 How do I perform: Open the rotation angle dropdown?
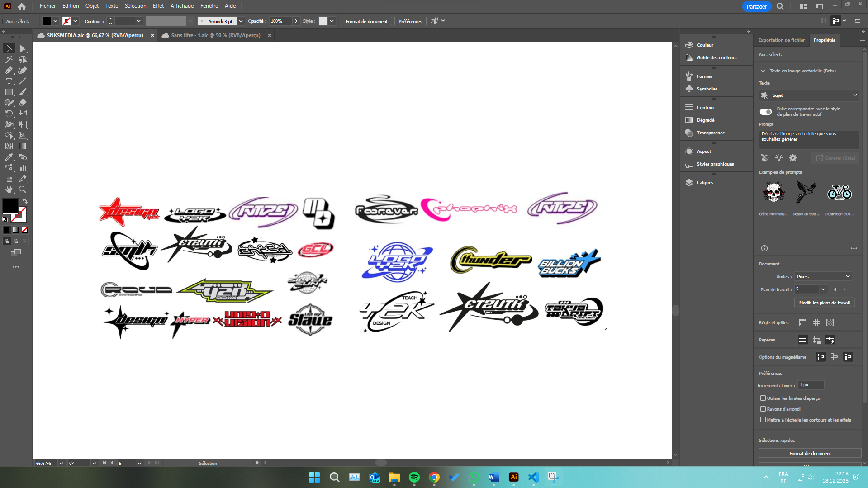point(94,463)
